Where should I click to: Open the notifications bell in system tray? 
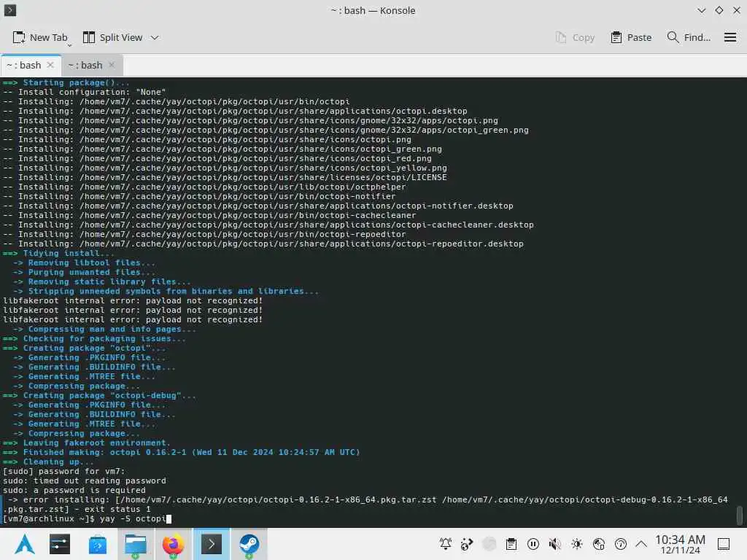[446, 544]
